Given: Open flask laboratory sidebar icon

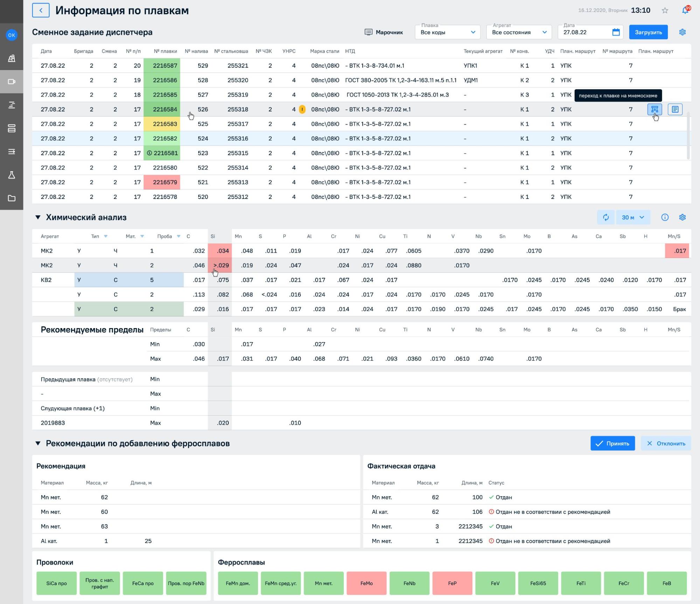Looking at the screenshot, I should click(x=12, y=175).
